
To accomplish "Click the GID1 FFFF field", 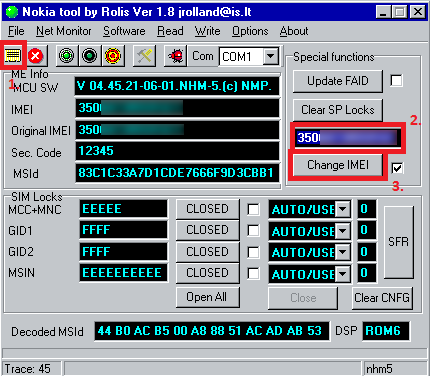I will 123,230.
